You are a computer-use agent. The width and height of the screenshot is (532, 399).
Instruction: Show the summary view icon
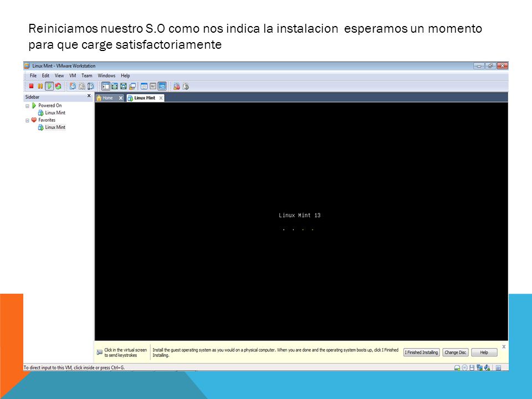click(x=144, y=86)
